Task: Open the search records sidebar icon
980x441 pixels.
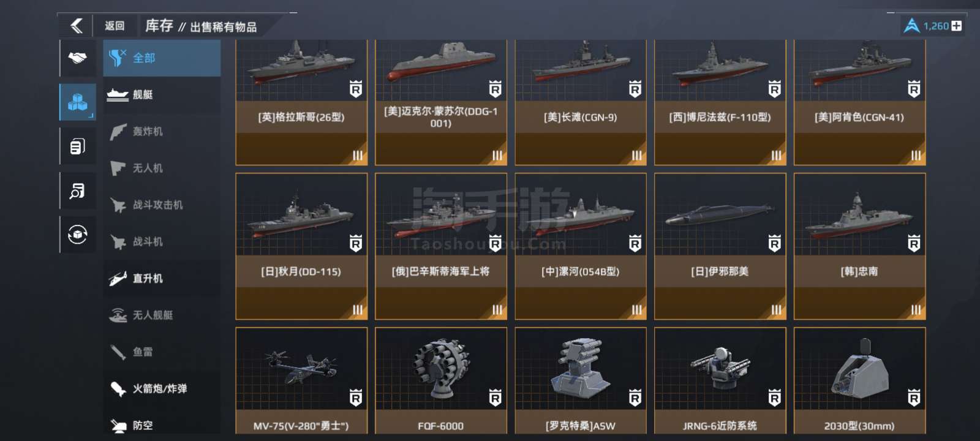Action: pyautogui.click(x=78, y=190)
